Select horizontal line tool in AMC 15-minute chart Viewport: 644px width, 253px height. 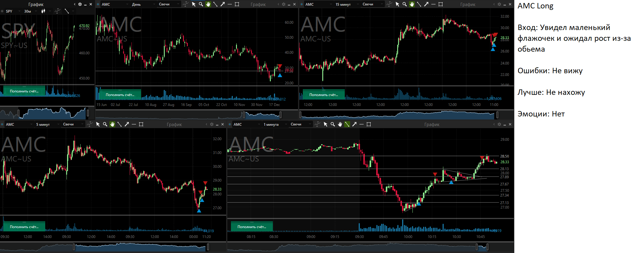(433, 4)
